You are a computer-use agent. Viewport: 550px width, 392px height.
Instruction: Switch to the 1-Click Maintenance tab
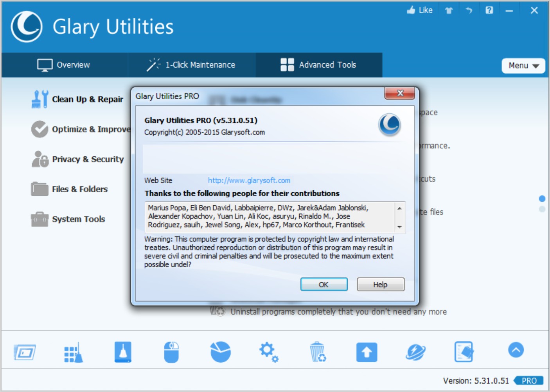point(191,65)
